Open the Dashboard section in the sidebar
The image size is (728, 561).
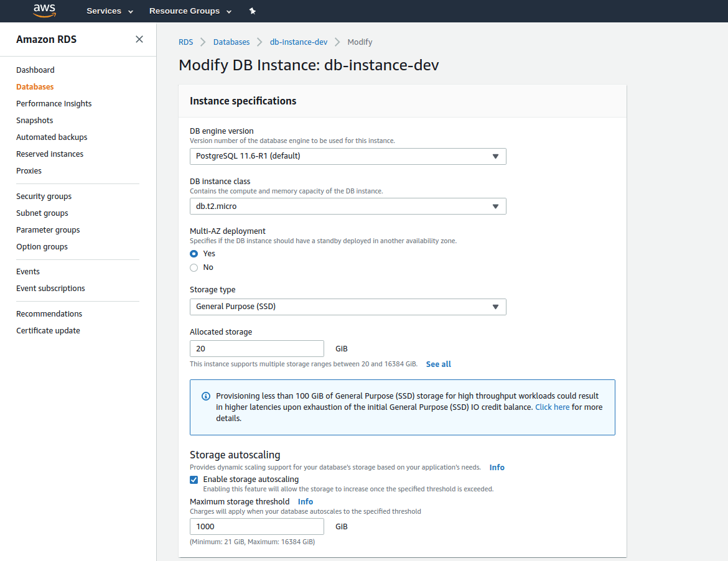click(35, 70)
